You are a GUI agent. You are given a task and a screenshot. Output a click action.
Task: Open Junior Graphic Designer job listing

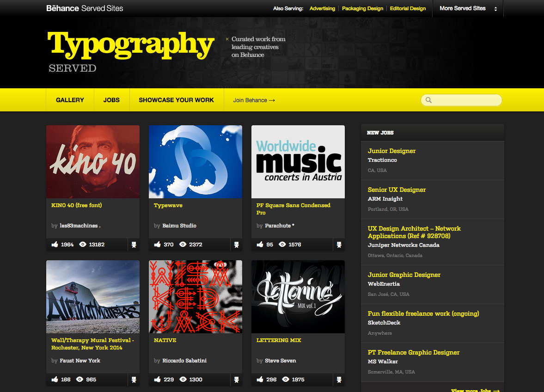[404, 275]
